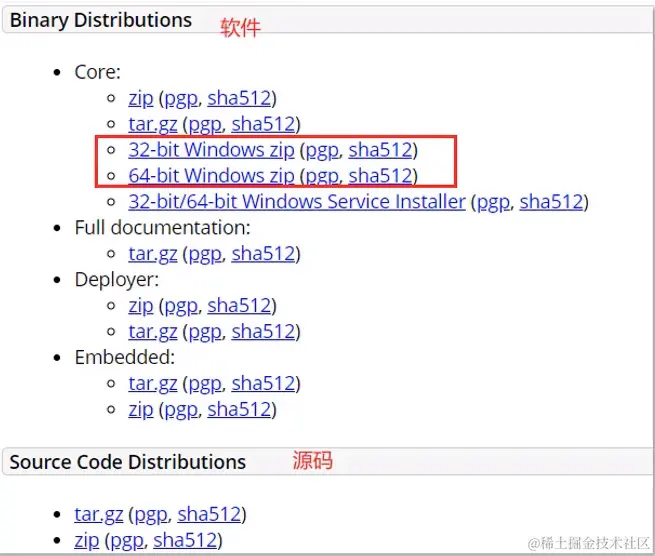Image resolution: width=655 pixels, height=556 pixels.
Task: Open sha512 checksum for Core zip
Action: tap(239, 98)
